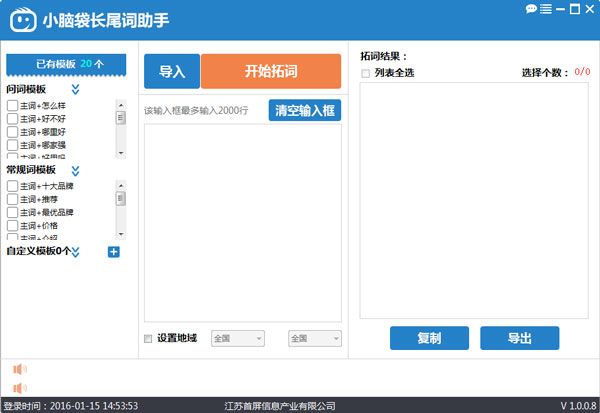
Task: Start expansion with 开始拓词 button
Action: tap(271, 71)
